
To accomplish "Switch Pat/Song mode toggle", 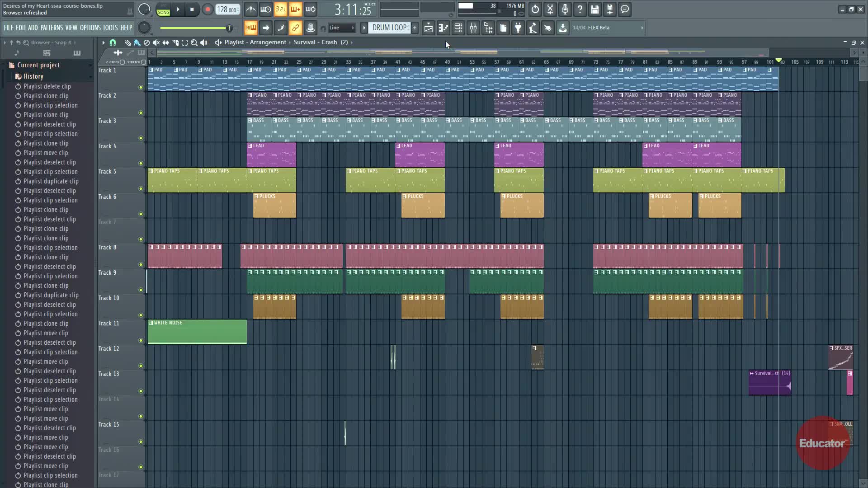I will click(x=163, y=9).
